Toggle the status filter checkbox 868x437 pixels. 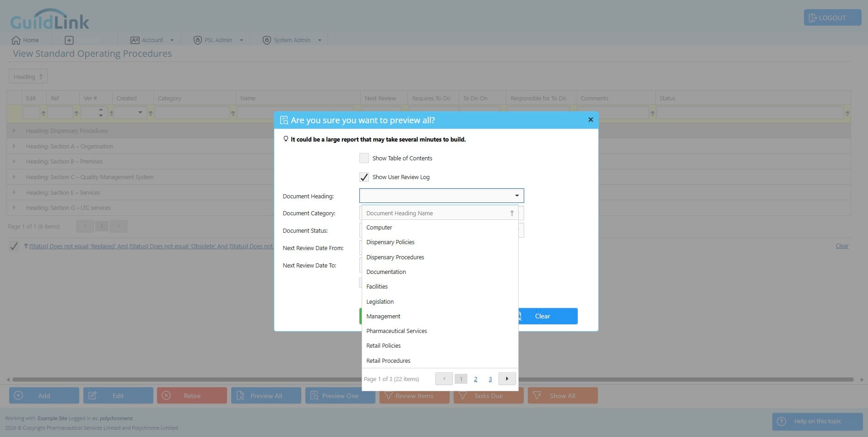(14, 246)
